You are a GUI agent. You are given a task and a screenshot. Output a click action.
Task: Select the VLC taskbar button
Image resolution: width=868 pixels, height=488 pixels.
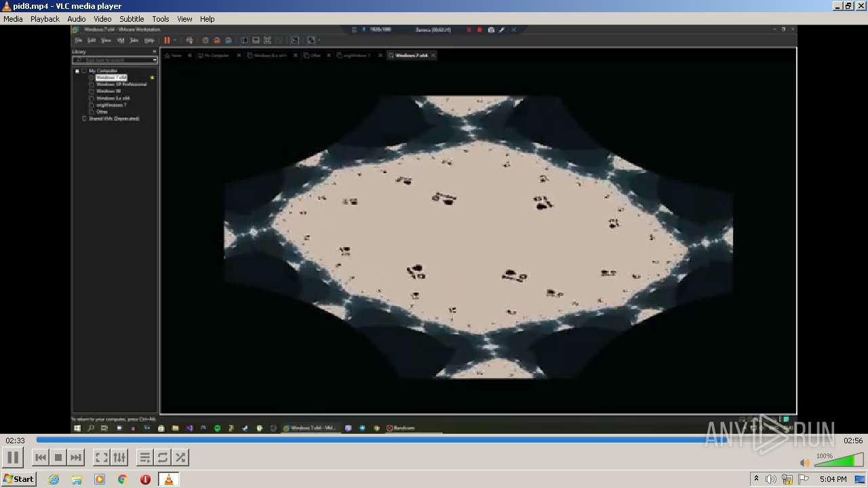point(168,479)
